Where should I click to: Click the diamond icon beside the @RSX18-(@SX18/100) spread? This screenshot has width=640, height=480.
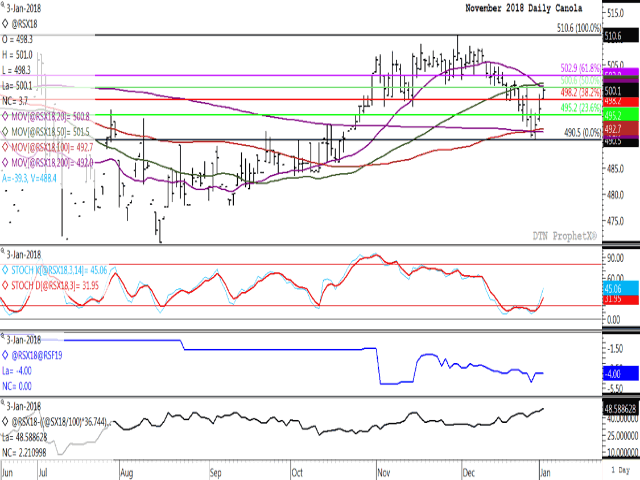5,422
